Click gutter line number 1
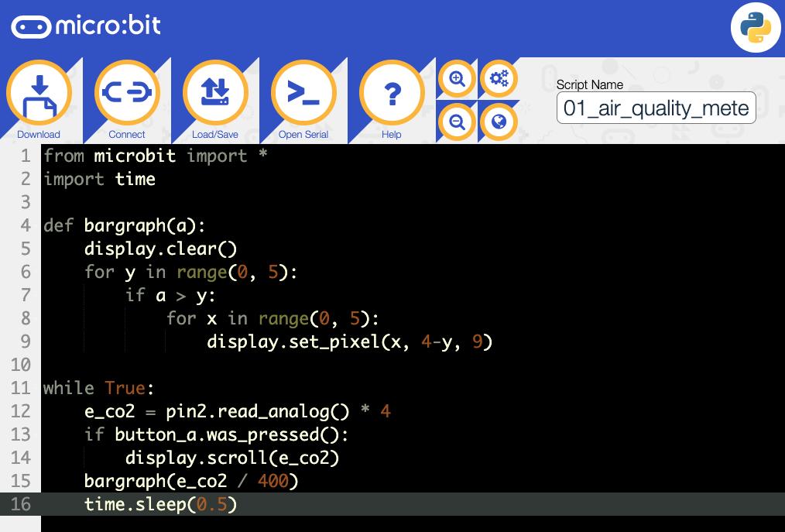The image size is (785, 532). pyautogui.click(x=26, y=156)
